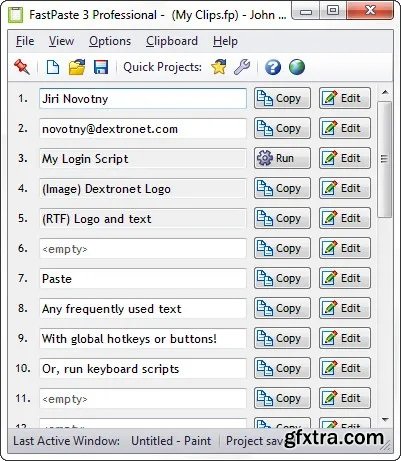
Task: Create a new project with the blank page icon
Action: pyautogui.click(x=53, y=67)
